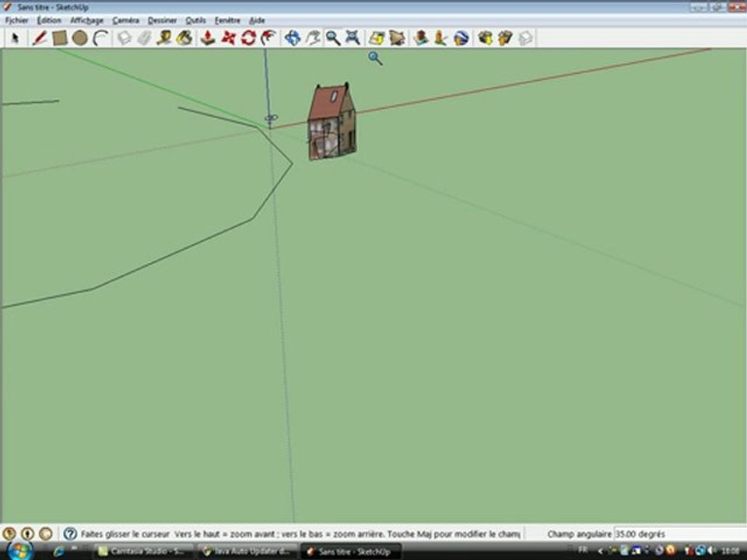Click the first status bar circle icon
747x560 pixels.
[9, 534]
